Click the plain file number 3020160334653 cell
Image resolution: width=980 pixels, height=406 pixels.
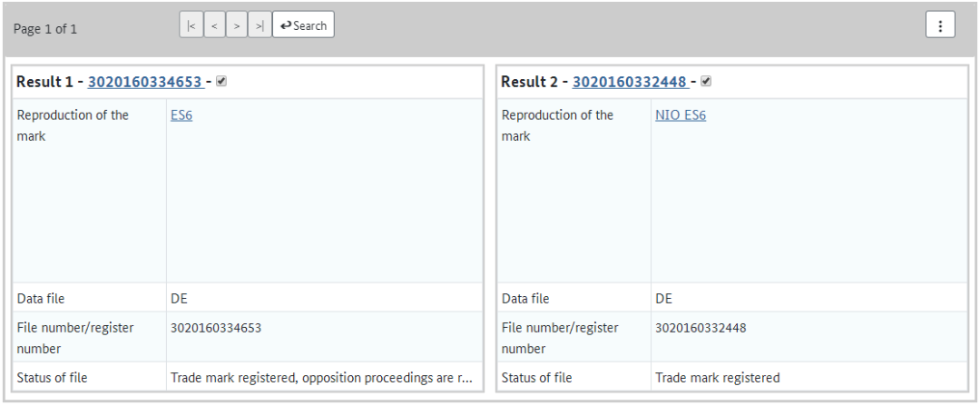(x=216, y=328)
